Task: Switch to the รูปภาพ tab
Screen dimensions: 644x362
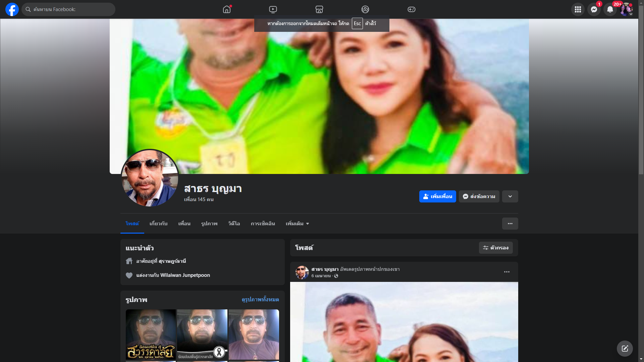Action: pyautogui.click(x=209, y=224)
